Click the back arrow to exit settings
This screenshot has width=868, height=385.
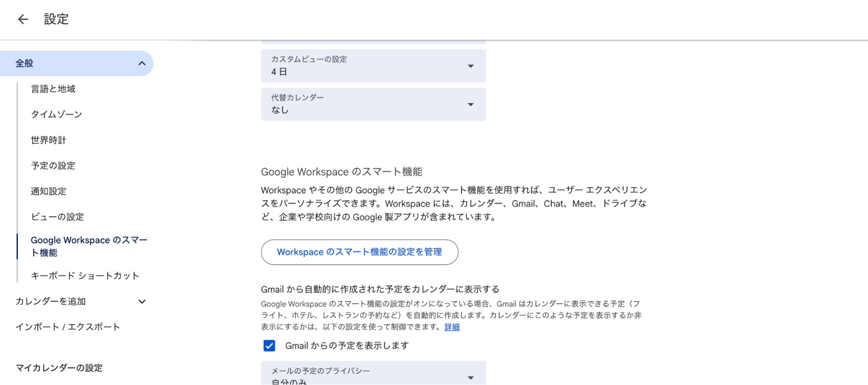(22, 19)
